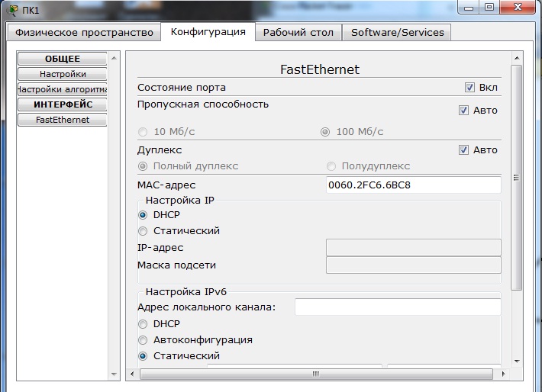
Task: Click the Адрес локального канала field
Action: (x=398, y=307)
